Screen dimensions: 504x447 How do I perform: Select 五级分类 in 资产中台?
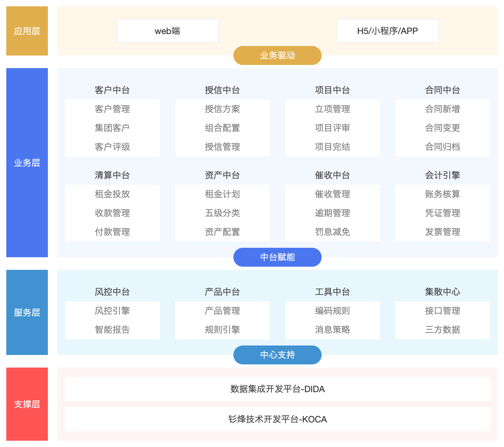[222, 213]
